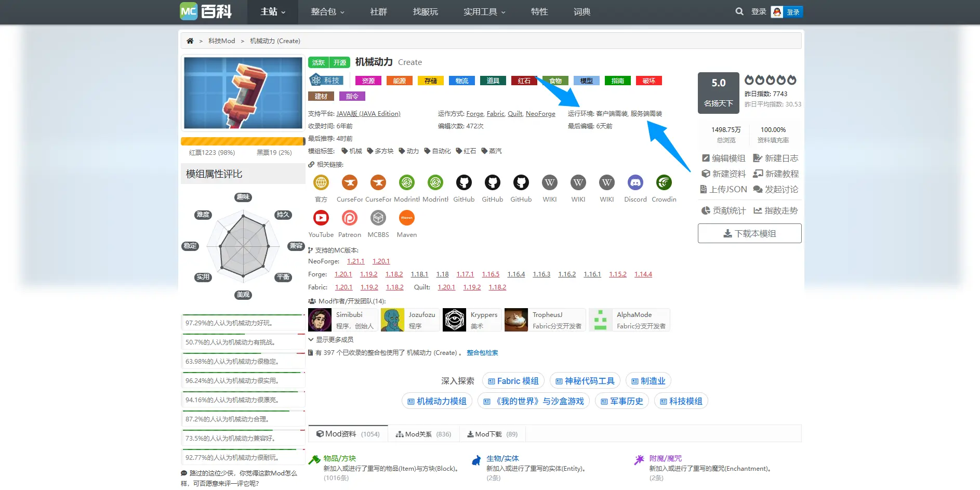
Task: Click Simibubi's author avatar
Action: [320, 320]
